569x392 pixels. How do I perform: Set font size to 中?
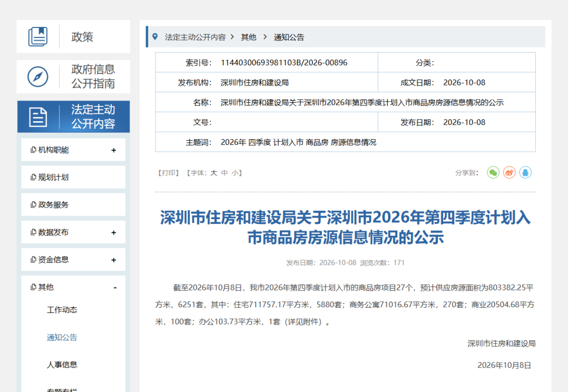224,173
